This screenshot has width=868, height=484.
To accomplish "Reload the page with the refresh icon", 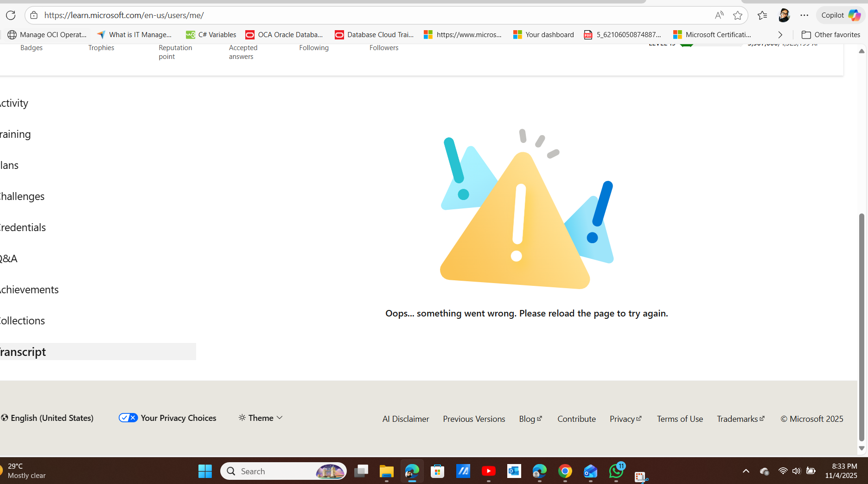I will click(11, 15).
